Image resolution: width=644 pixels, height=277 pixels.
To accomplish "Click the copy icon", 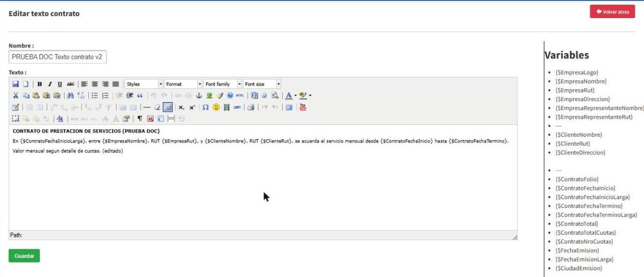I will tap(26, 95).
